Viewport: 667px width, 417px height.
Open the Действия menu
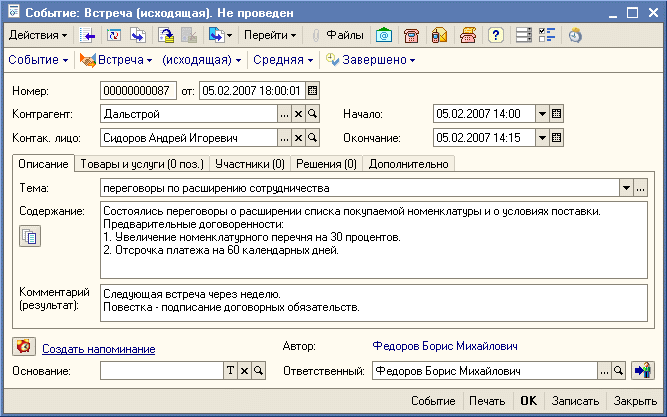pyautogui.click(x=38, y=35)
